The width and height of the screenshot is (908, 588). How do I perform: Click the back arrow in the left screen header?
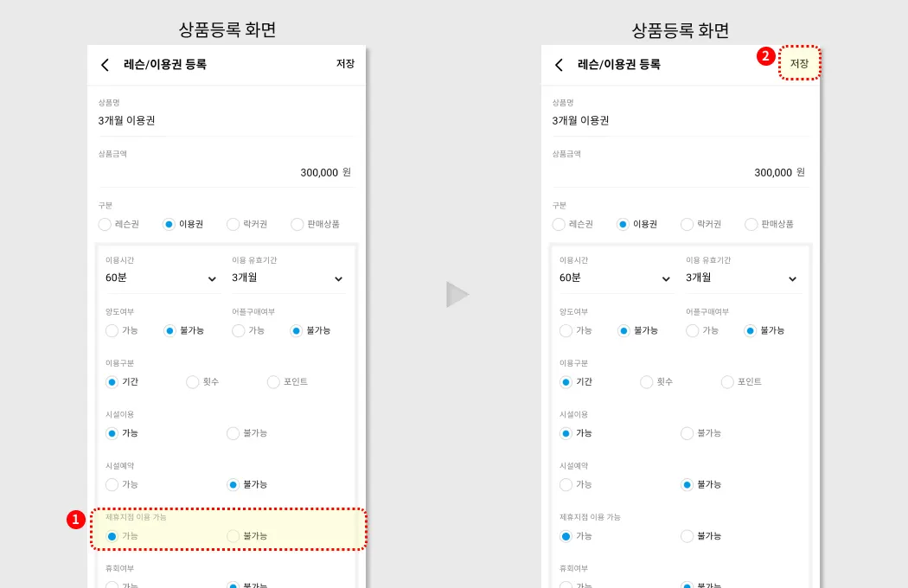[x=105, y=65]
